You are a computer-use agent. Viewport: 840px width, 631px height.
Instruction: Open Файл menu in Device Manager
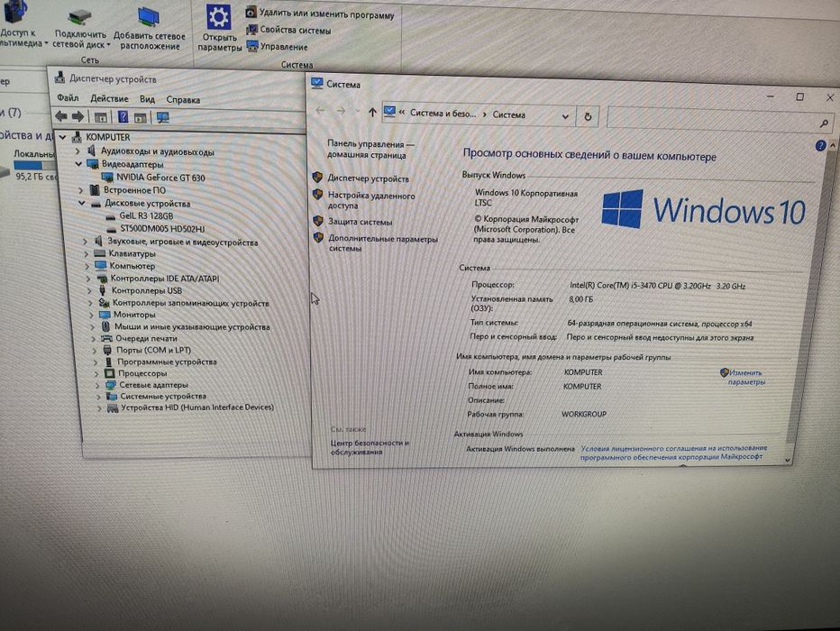68,97
